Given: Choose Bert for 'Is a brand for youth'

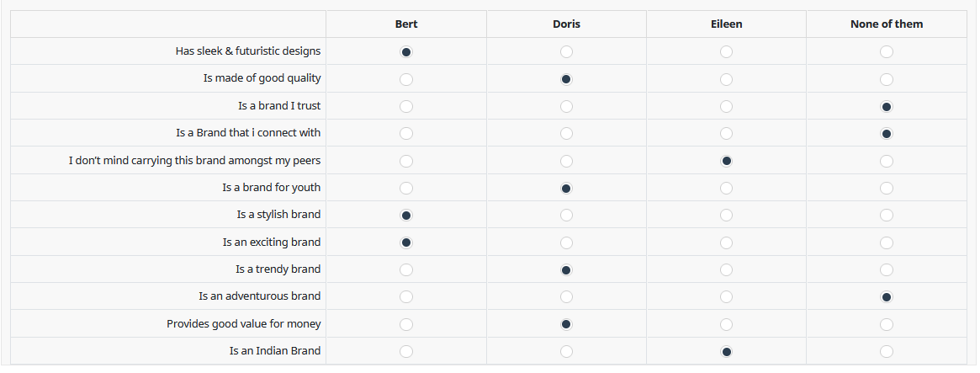Looking at the screenshot, I should (406, 188).
